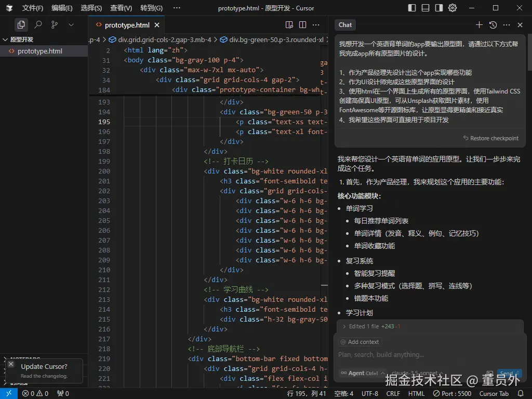Toggle primary sidebar layout icon
532x399 pixels.
click(412, 8)
